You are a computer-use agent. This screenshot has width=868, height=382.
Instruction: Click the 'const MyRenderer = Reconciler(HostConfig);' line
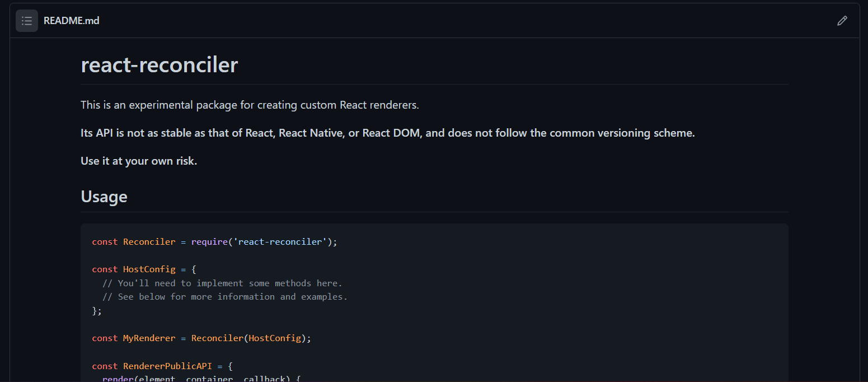(201, 338)
